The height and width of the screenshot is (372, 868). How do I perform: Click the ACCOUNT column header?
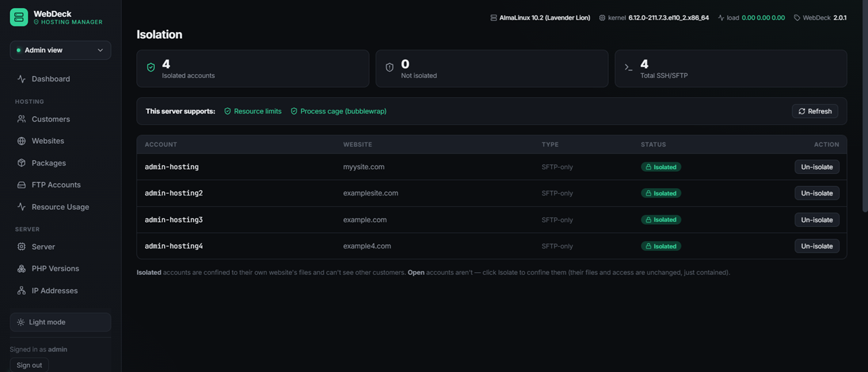click(x=161, y=145)
